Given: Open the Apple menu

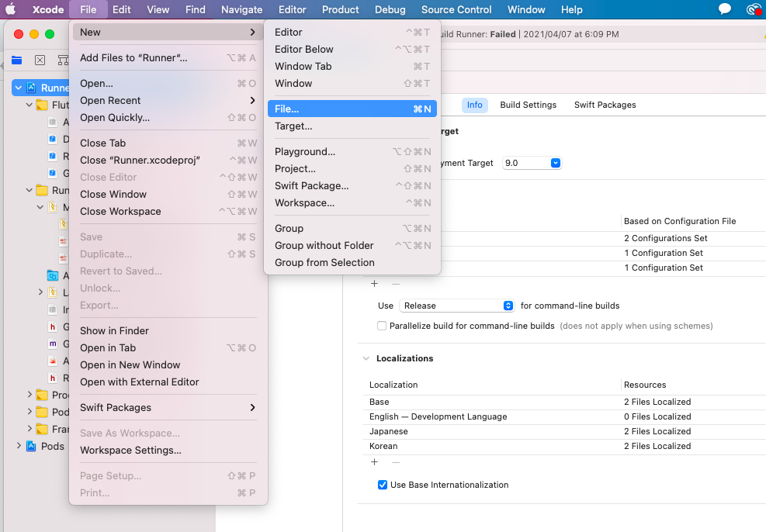Looking at the screenshot, I should click(10, 9).
